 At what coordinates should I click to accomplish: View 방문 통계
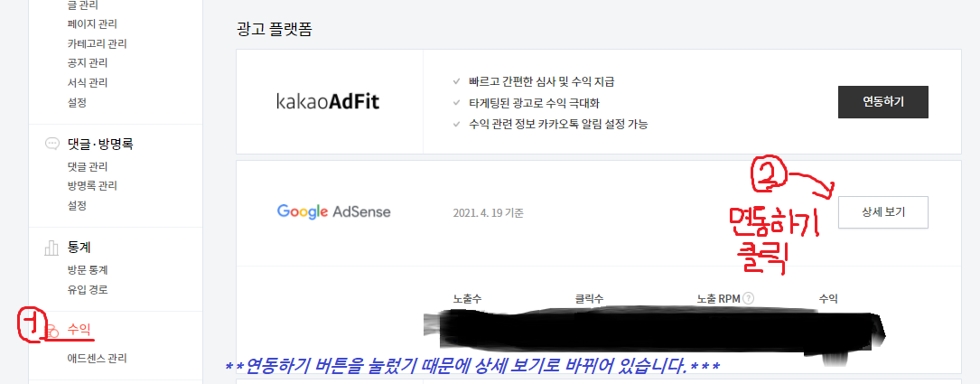87,270
